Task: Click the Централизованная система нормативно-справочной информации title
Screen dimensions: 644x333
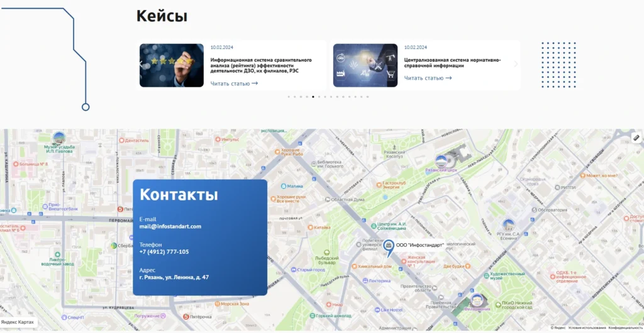Action: [453, 63]
